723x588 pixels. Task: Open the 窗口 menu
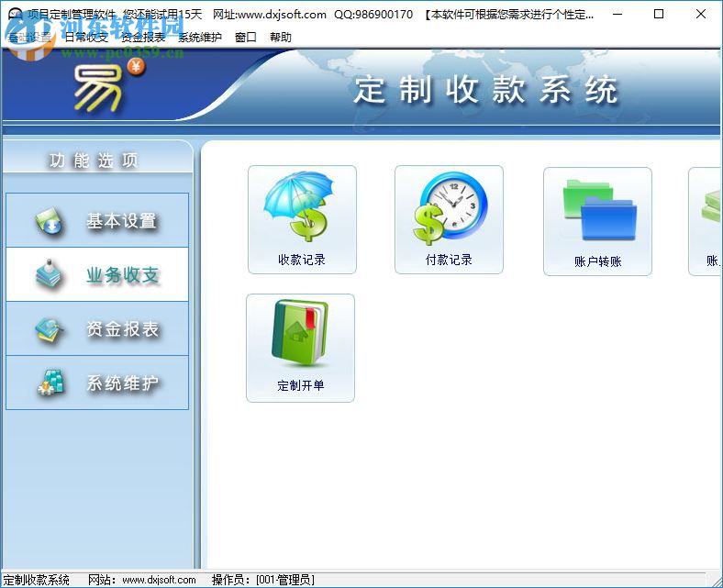(x=245, y=38)
